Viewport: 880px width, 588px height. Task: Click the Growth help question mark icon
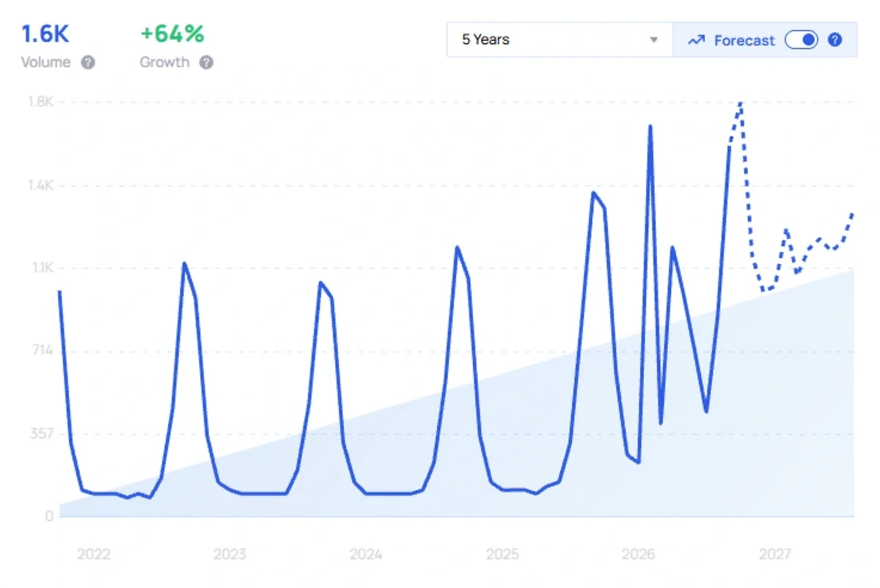pyautogui.click(x=206, y=62)
